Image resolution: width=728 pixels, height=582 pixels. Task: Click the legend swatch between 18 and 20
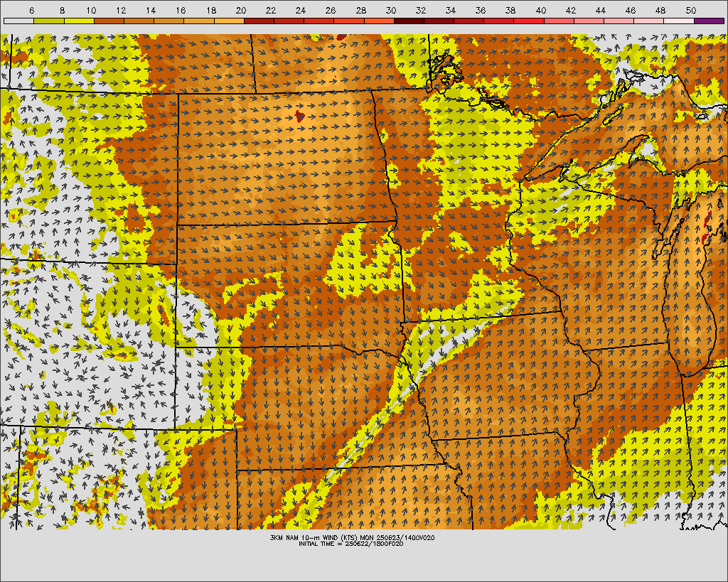pos(229,21)
